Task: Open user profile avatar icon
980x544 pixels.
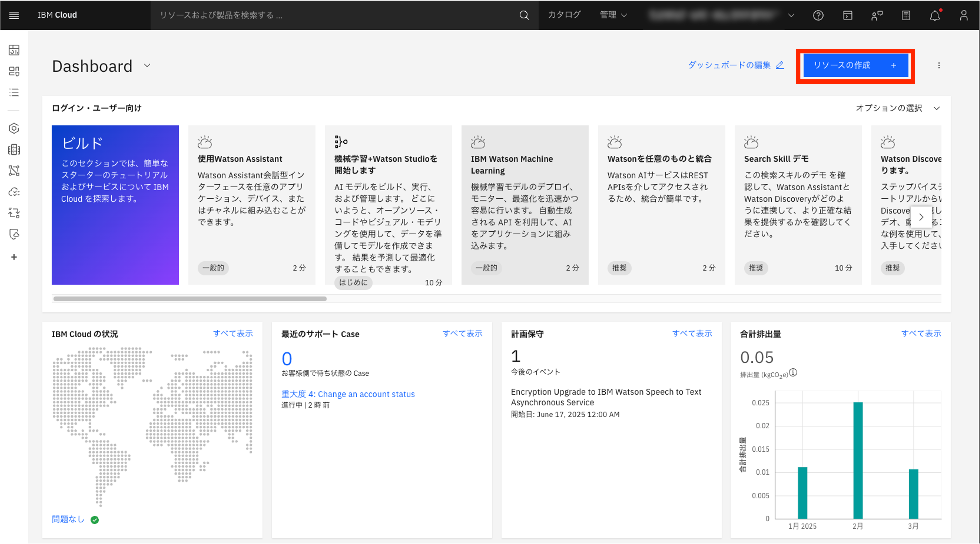Action: tap(964, 15)
